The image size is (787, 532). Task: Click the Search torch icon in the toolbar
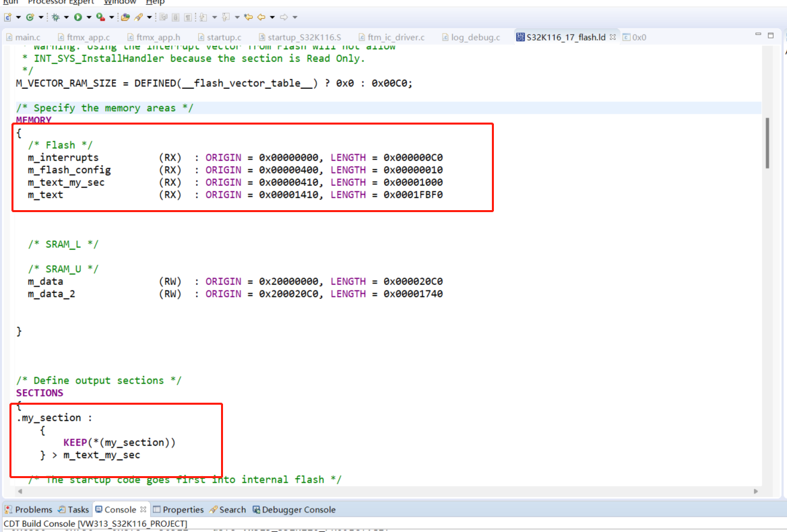138,17
